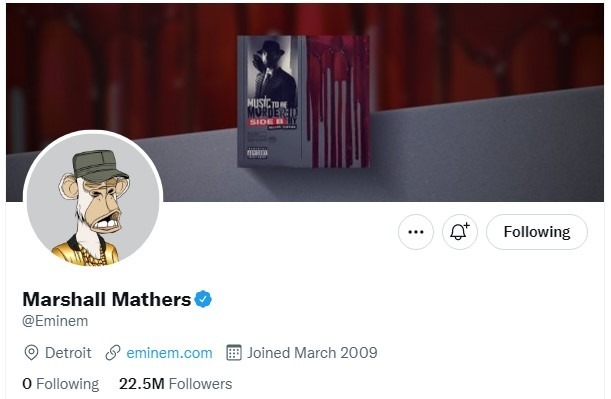Open the header banner image
The height and width of the screenshot is (399, 611).
pos(305,102)
